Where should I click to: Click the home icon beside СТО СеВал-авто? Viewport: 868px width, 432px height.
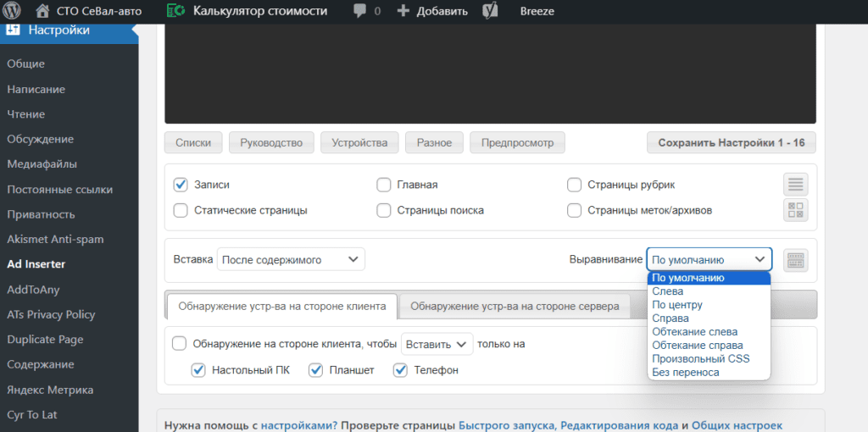click(x=42, y=10)
